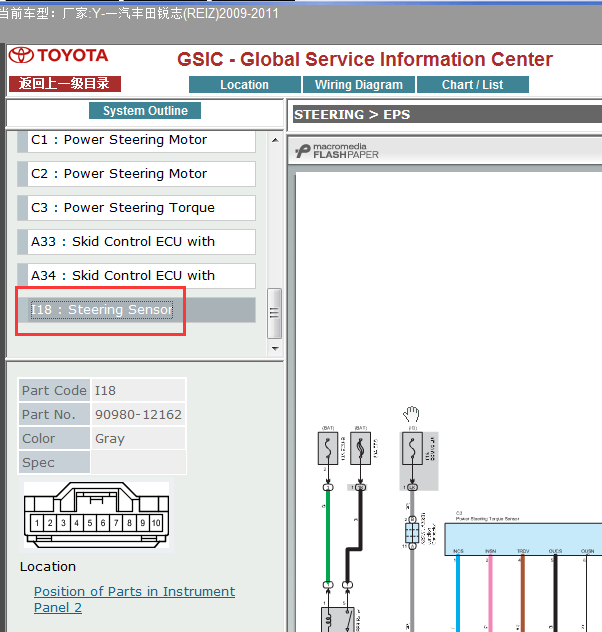This screenshot has height=632, width=602.
Task: Click the parts list scroll up arrow
Action: (275, 140)
